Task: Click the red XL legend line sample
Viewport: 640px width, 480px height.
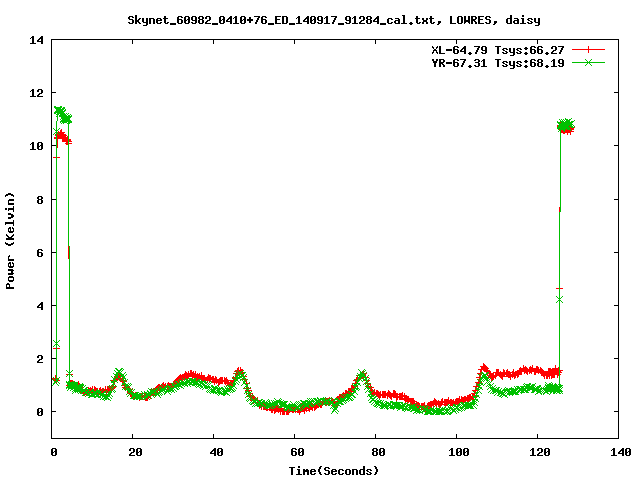Action: tap(590, 49)
